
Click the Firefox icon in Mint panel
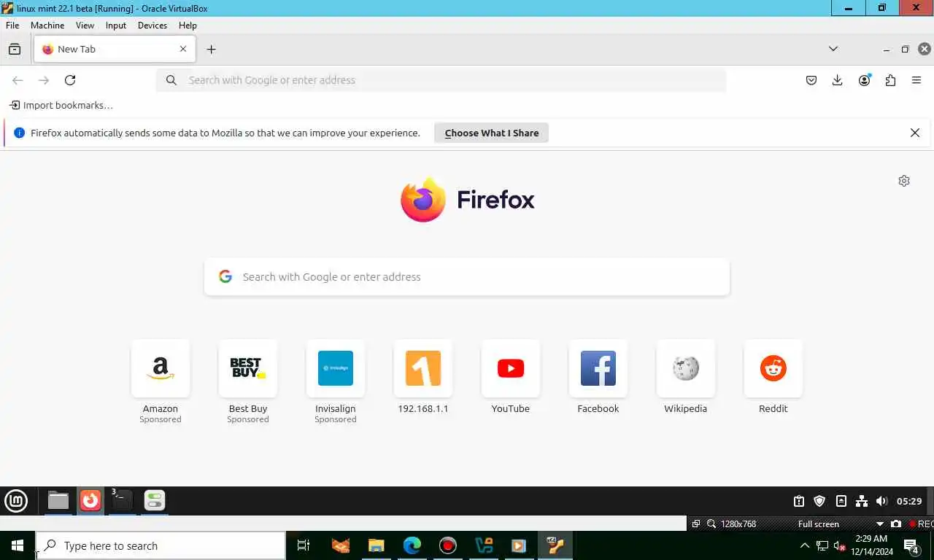coord(90,500)
